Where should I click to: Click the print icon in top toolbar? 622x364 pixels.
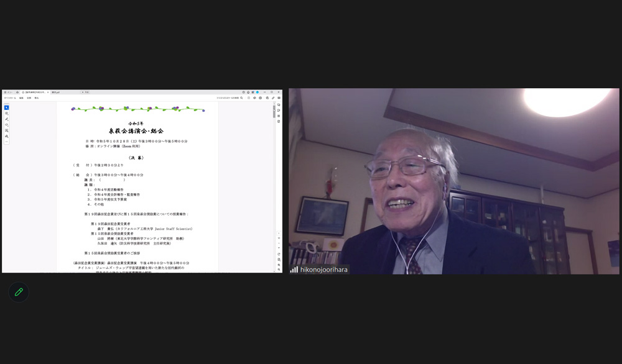click(267, 98)
